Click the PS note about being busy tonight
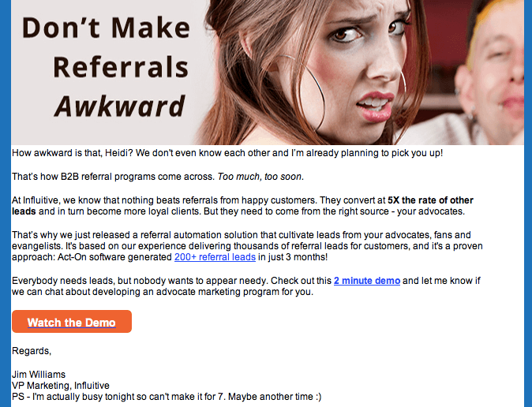The image size is (532, 407). coord(167,397)
